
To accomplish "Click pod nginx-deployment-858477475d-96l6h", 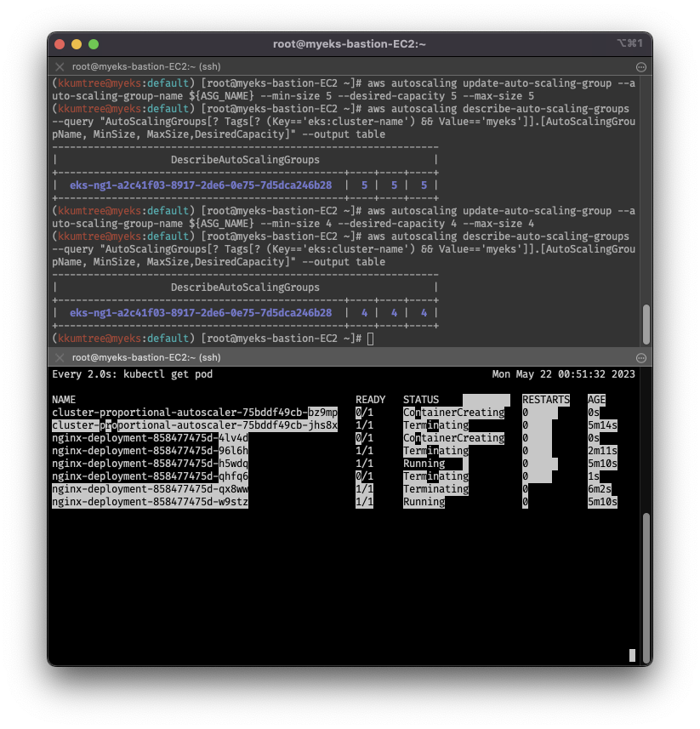I will click(151, 451).
